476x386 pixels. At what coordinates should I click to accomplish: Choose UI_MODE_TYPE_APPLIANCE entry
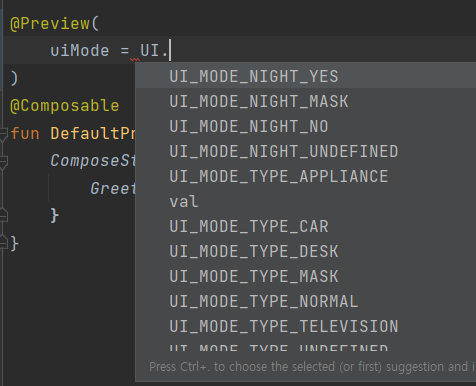306,176
